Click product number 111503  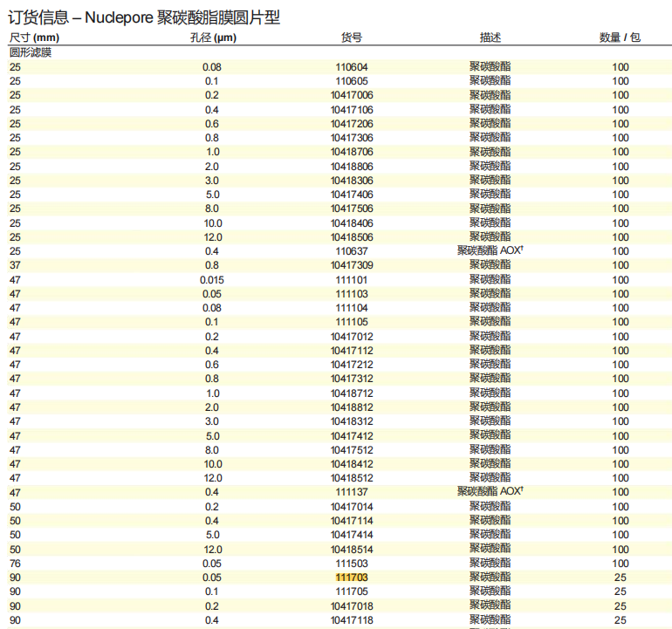pyautogui.click(x=352, y=564)
